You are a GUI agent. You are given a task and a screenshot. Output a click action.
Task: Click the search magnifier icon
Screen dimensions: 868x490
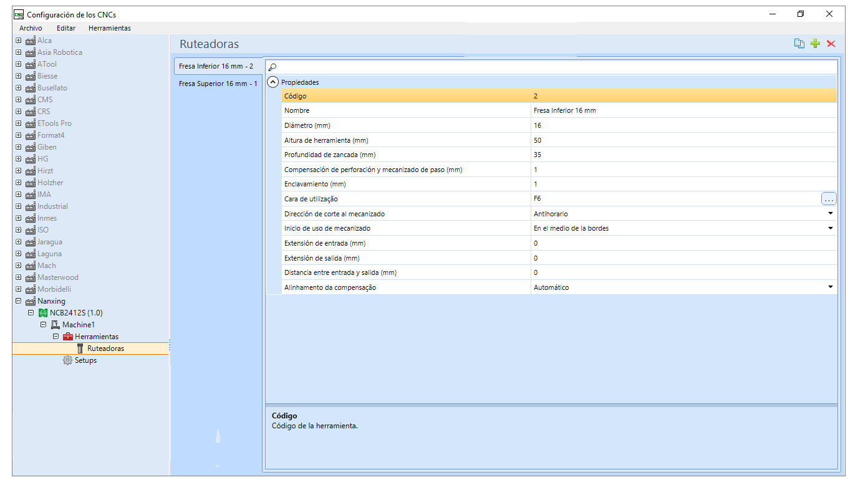coord(272,67)
